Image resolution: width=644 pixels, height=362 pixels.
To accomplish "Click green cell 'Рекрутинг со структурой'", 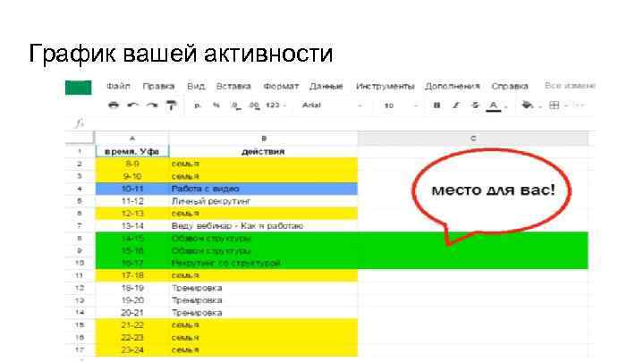I will click(x=263, y=263).
